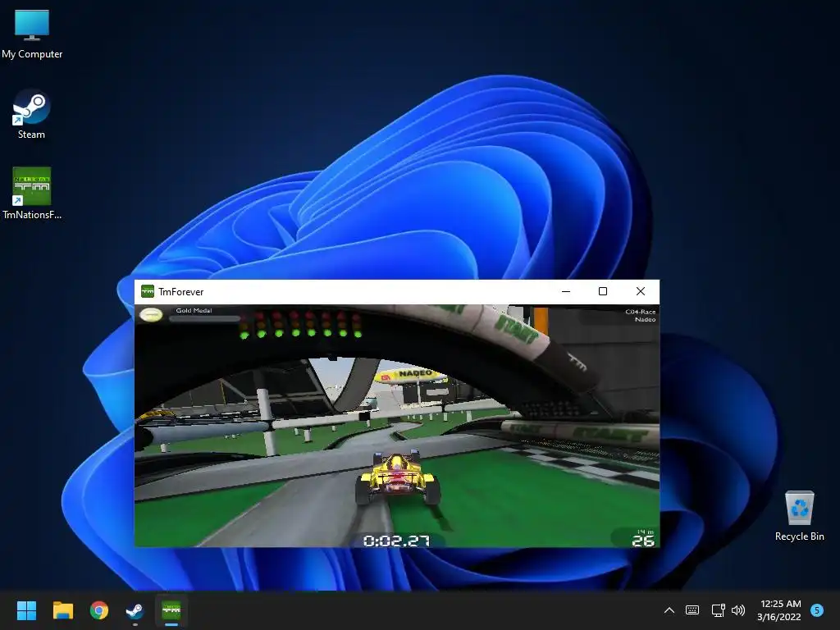Image resolution: width=840 pixels, height=630 pixels.
Task: Launch Google Chrome from the taskbar
Action: coord(99,610)
